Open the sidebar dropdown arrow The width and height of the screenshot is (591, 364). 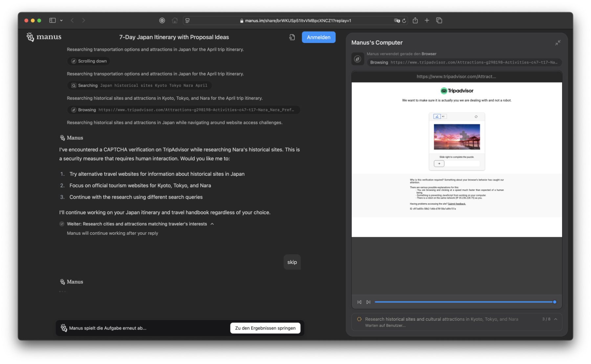point(61,20)
